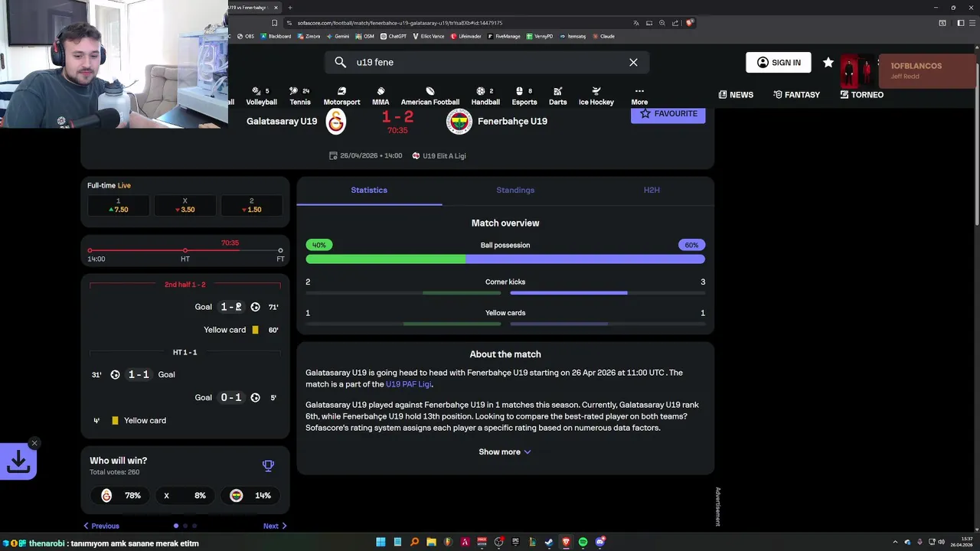Open the Darts sport category
This screenshot has height=551, width=980.
click(x=558, y=96)
